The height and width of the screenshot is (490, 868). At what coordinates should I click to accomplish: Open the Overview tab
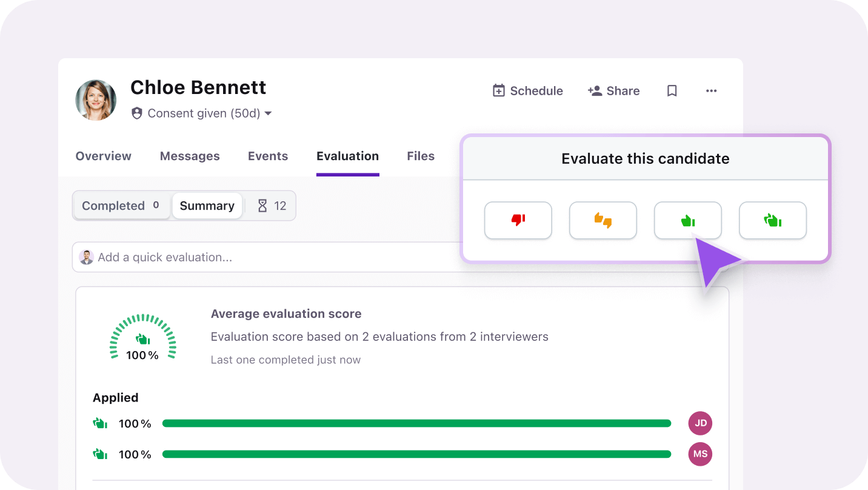coord(103,156)
